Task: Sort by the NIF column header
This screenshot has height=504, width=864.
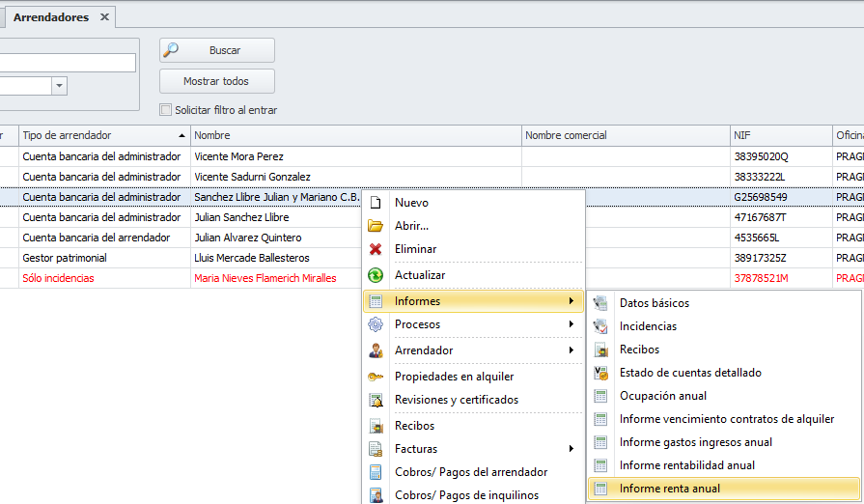Action: coord(781,135)
